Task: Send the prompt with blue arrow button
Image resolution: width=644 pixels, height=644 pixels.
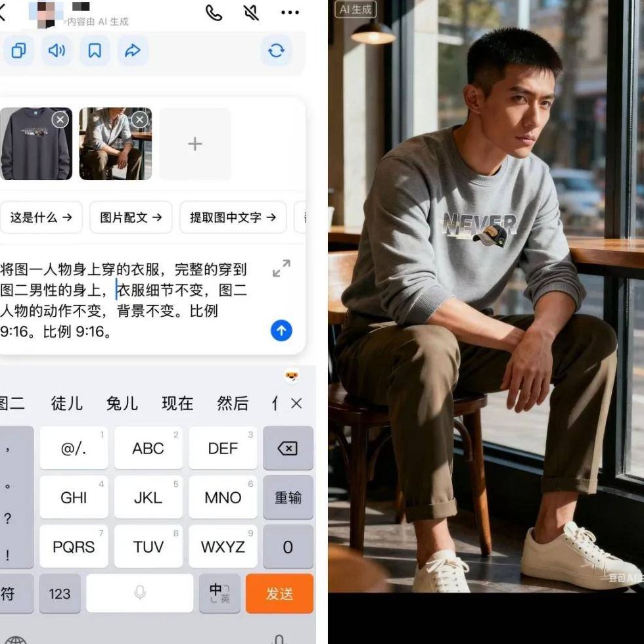Action: (281, 331)
